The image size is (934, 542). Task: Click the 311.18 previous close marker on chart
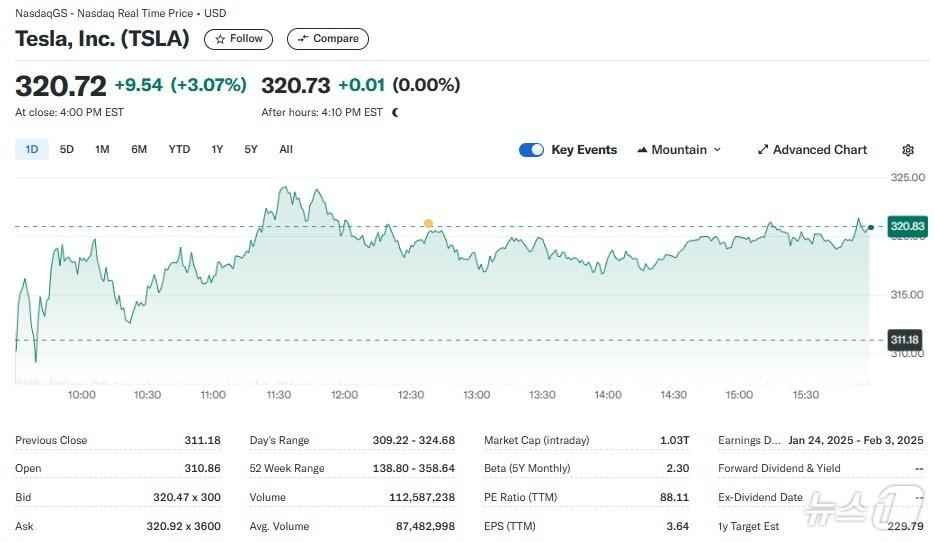[905, 340]
